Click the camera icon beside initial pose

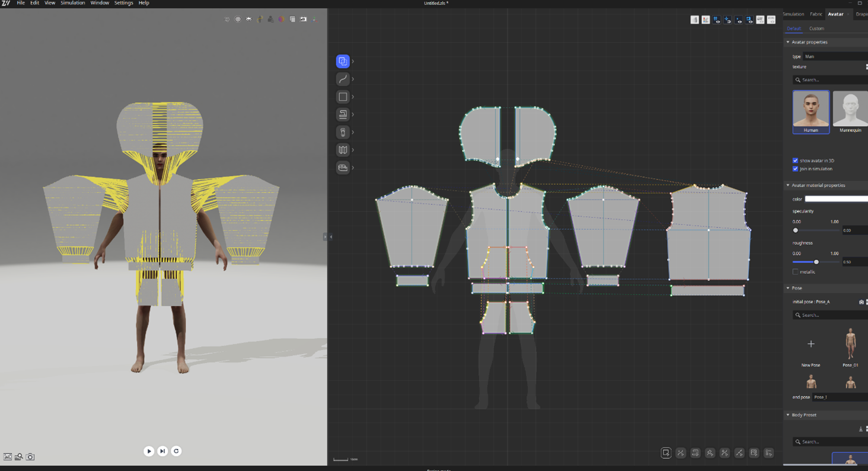[861, 302]
